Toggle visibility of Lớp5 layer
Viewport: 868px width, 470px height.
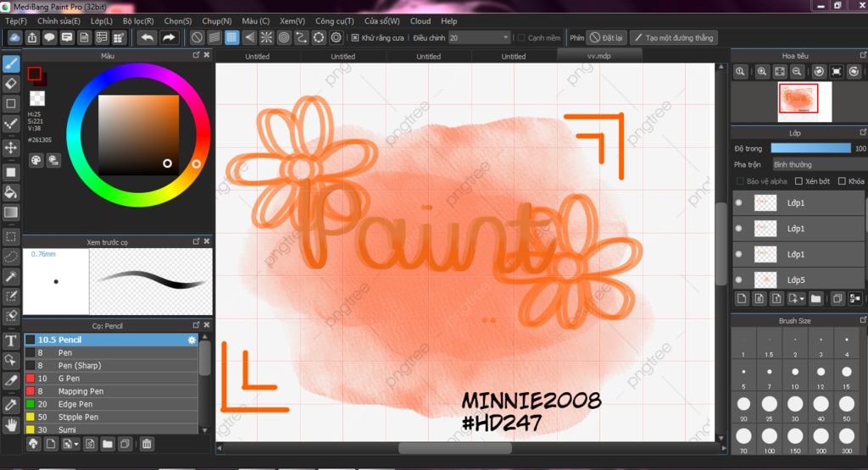pyautogui.click(x=738, y=279)
